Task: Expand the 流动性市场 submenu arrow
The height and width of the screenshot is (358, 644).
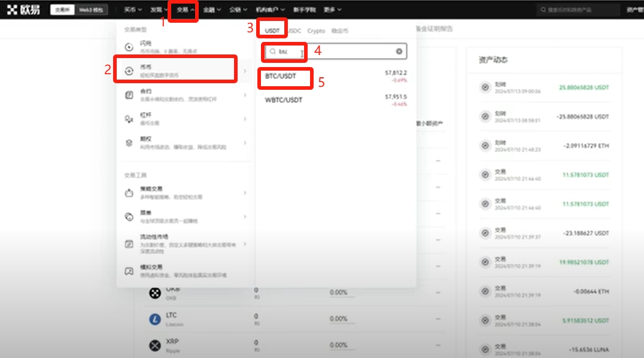Action: (244, 244)
